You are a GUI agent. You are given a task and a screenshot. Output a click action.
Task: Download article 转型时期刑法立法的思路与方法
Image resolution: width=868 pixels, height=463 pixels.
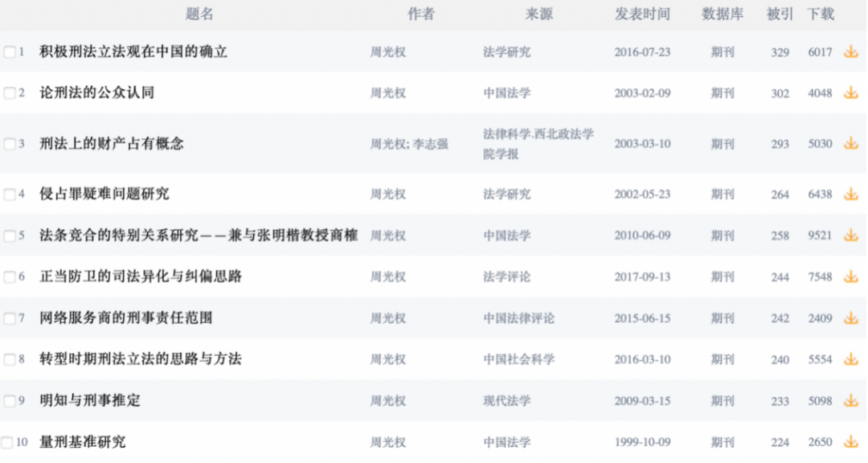point(851,359)
